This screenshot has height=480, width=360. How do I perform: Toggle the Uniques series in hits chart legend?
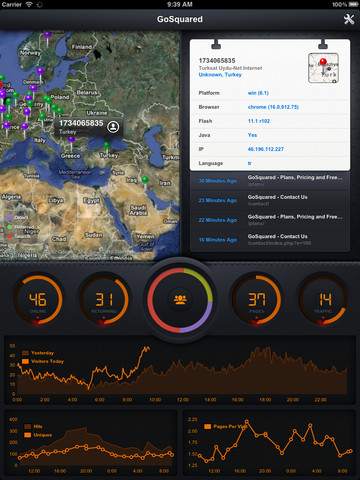(x=38, y=435)
